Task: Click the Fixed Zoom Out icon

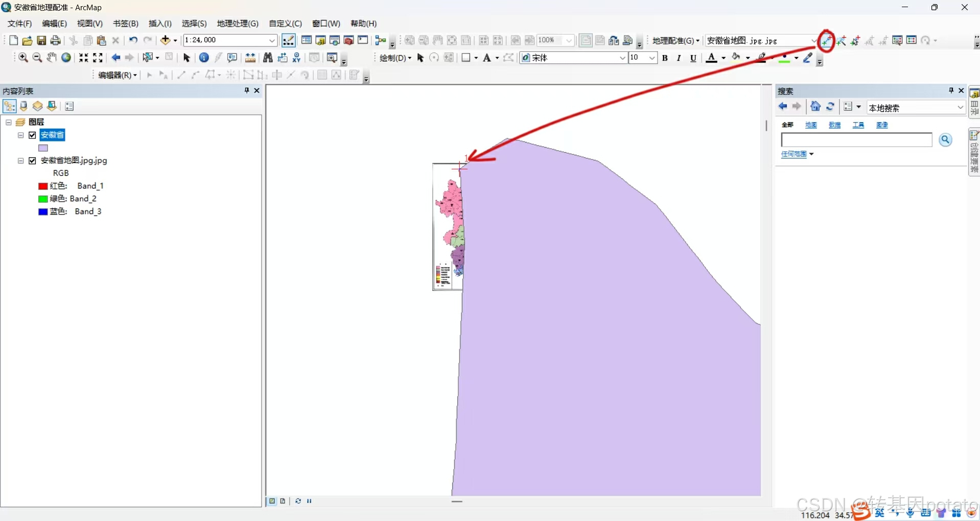Action: click(x=98, y=58)
